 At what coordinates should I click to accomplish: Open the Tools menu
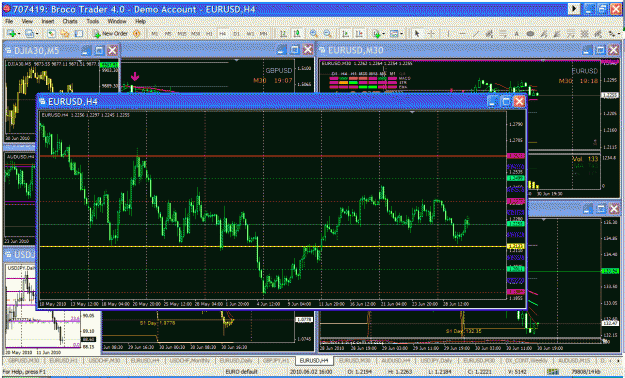coord(93,21)
